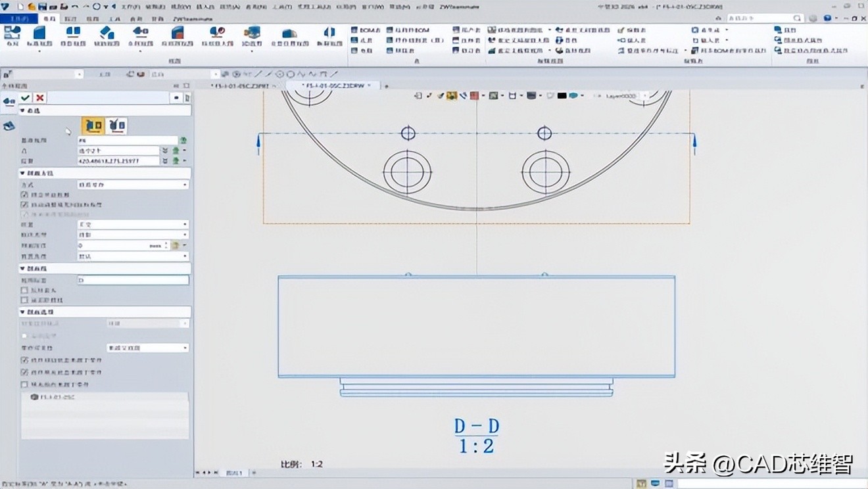Click the Standard View ribbon icon

[x=39, y=35]
